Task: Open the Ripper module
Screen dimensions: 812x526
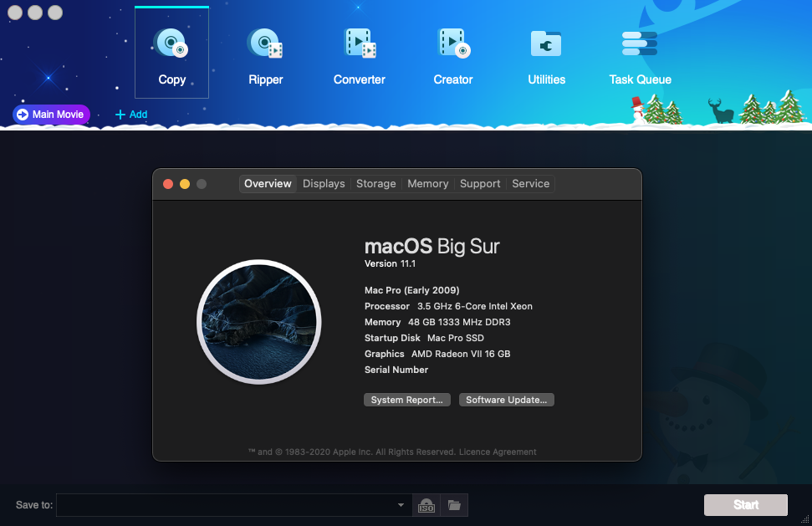Action: 265,57
